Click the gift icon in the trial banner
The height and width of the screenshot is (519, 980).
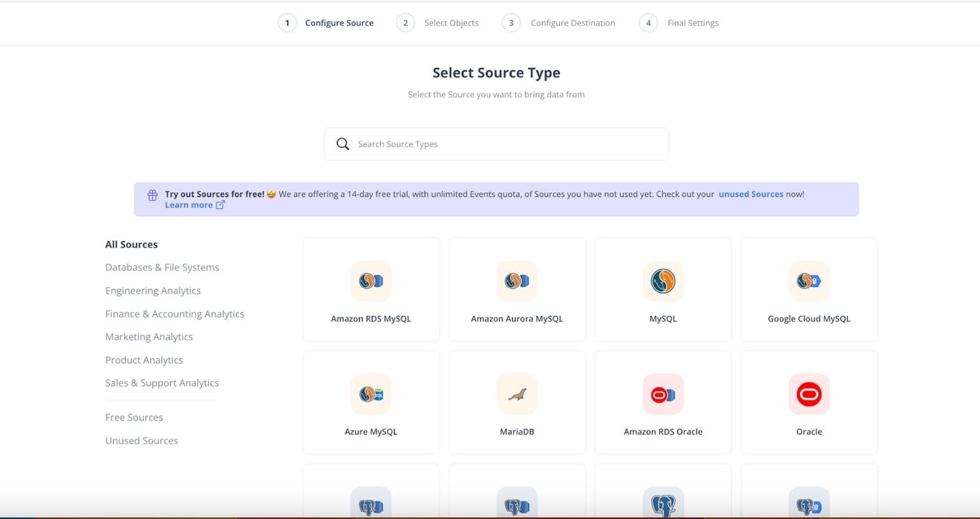[152, 195]
